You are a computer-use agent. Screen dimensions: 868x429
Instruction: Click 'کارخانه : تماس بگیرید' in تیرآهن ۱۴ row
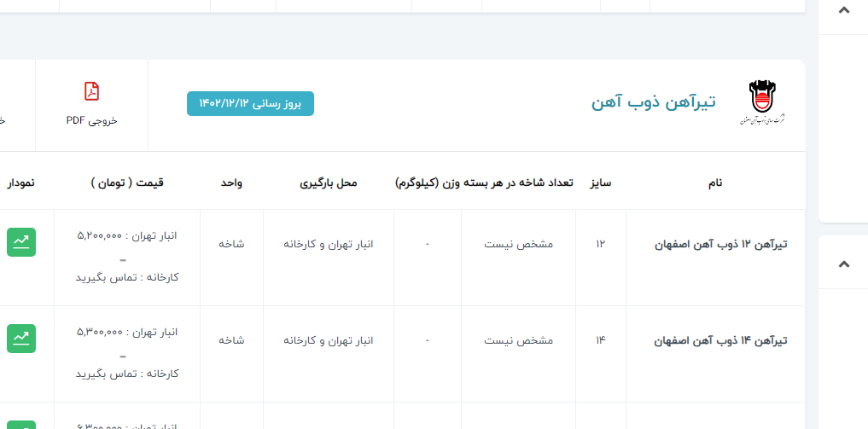pyautogui.click(x=126, y=374)
